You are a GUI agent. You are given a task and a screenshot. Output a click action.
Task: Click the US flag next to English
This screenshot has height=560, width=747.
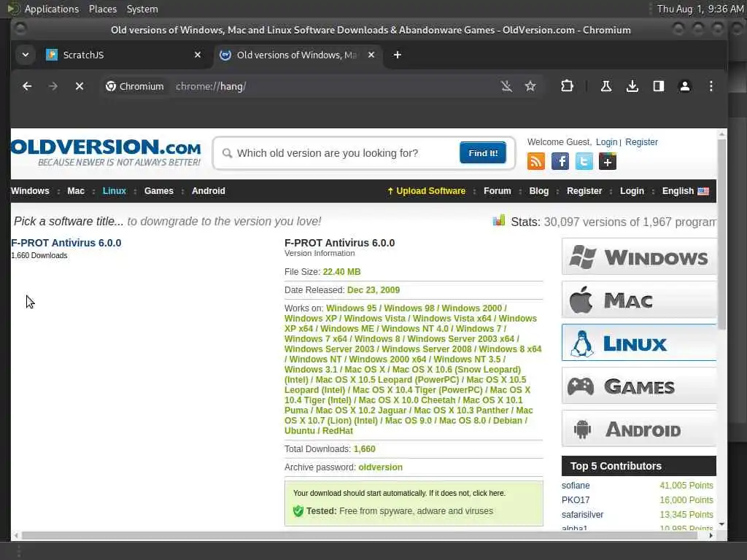(x=703, y=191)
